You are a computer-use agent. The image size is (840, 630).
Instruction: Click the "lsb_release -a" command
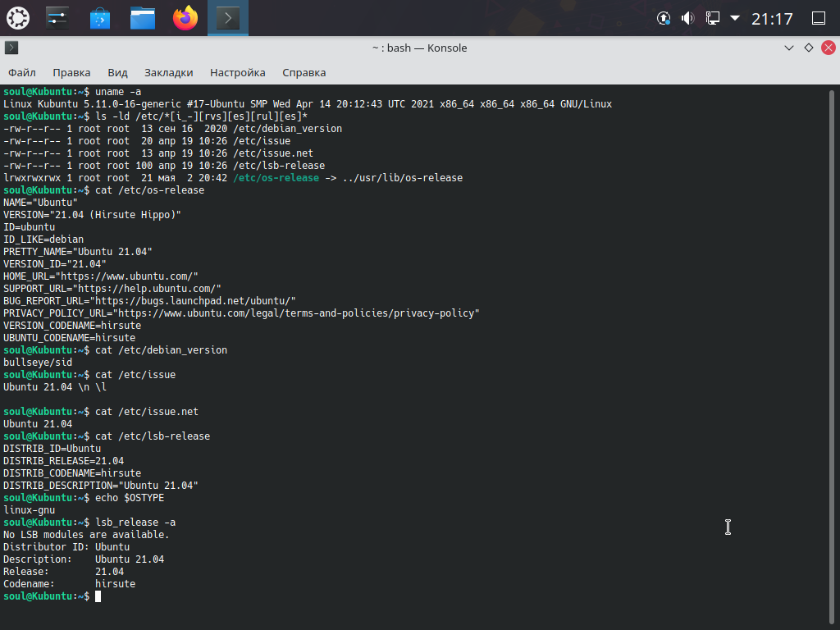pos(135,523)
